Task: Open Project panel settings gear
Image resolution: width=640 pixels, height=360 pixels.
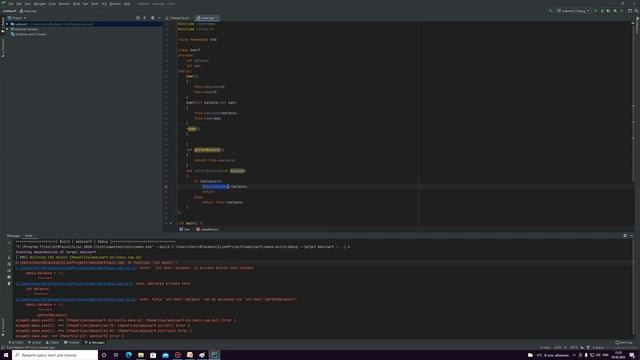Action: tap(153, 18)
